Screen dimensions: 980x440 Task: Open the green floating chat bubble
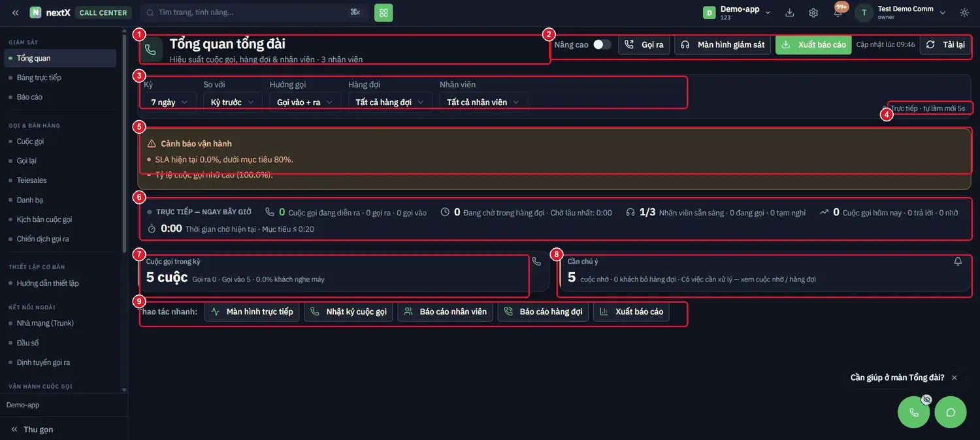click(951, 412)
